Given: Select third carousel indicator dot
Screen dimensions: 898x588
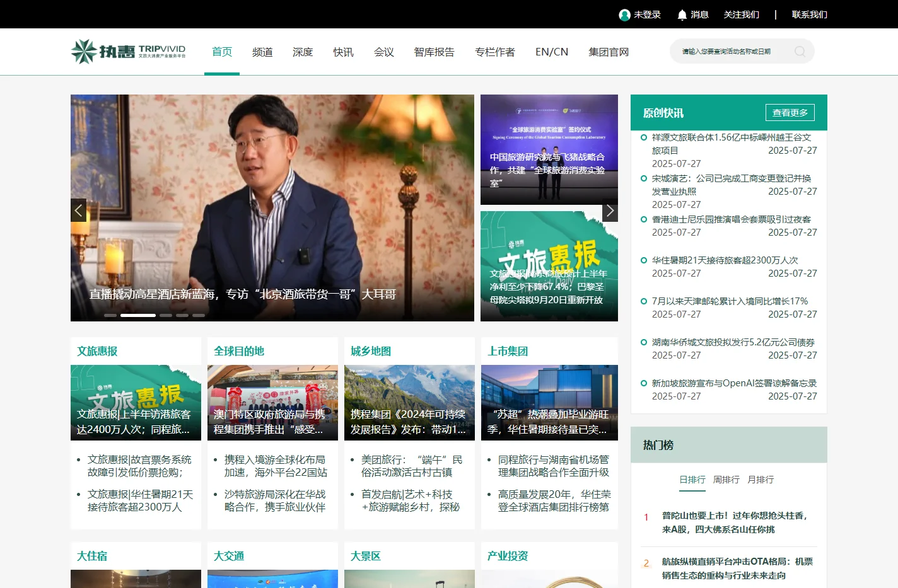Looking at the screenshot, I should [166, 315].
